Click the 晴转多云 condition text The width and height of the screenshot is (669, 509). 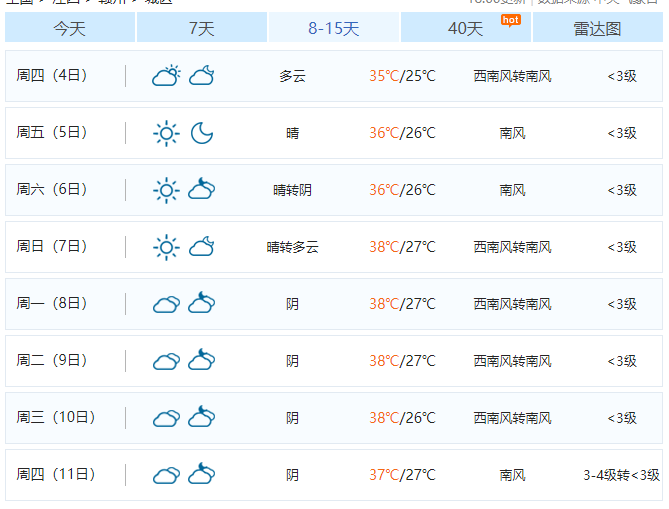293,247
